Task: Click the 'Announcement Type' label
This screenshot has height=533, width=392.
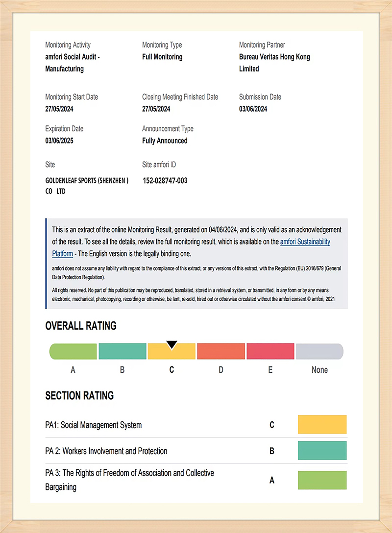Action: 168,129
